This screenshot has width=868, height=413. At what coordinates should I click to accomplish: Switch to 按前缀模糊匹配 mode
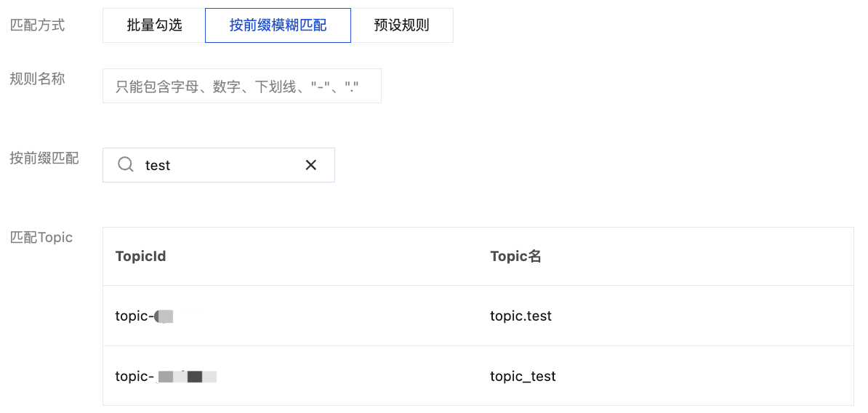pos(278,25)
